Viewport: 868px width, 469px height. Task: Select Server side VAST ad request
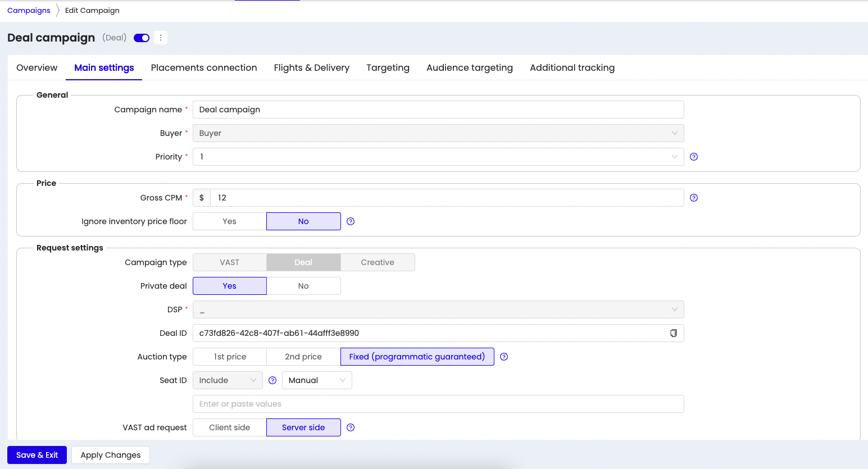(x=303, y=427)
